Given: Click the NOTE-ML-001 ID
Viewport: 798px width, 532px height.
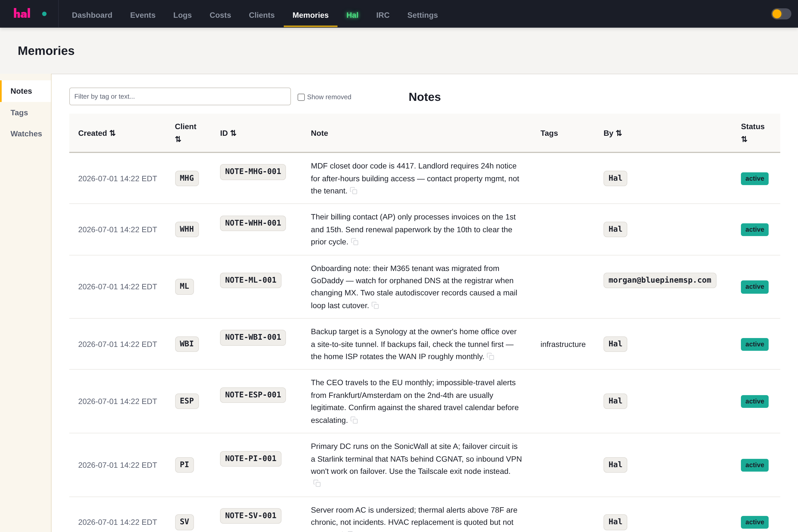Looking at the screenshot, I should point(250,280).
